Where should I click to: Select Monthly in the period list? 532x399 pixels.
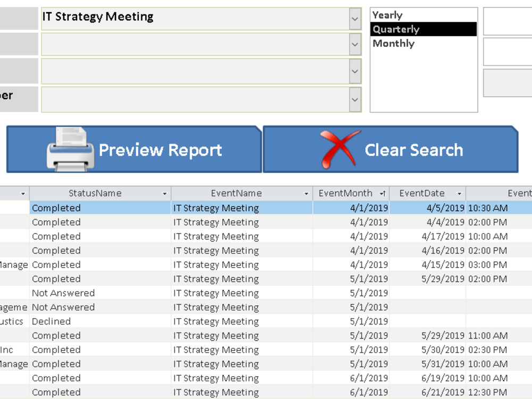pyautogui.click(x=423, y=44)
